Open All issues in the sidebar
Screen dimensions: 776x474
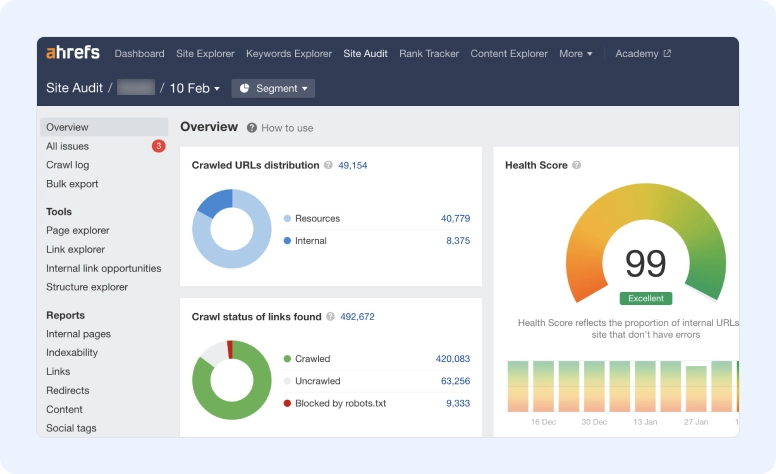(x=67, y=146)
